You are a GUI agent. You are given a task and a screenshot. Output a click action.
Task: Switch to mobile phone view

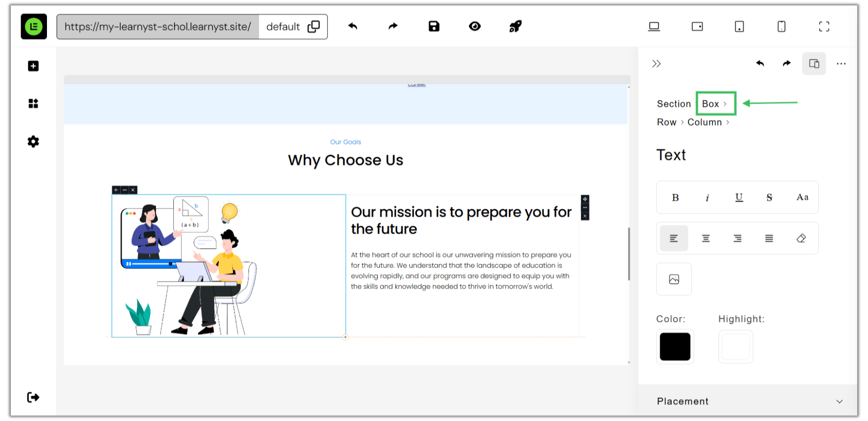(782, 27)
